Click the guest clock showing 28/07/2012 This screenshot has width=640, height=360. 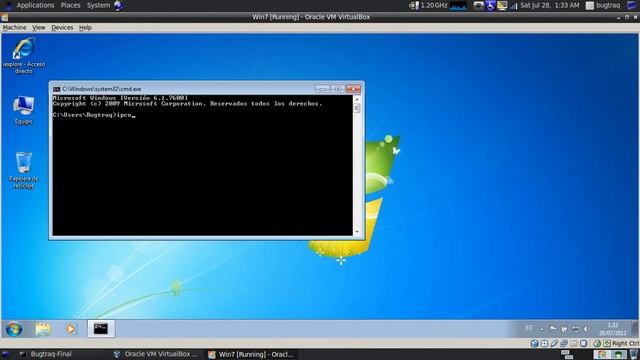(x=613, y=329)
